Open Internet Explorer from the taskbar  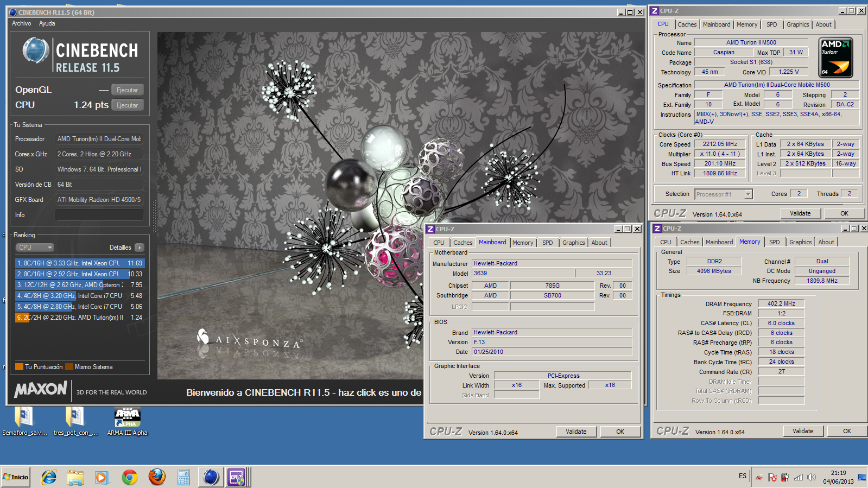pos(49,477)
